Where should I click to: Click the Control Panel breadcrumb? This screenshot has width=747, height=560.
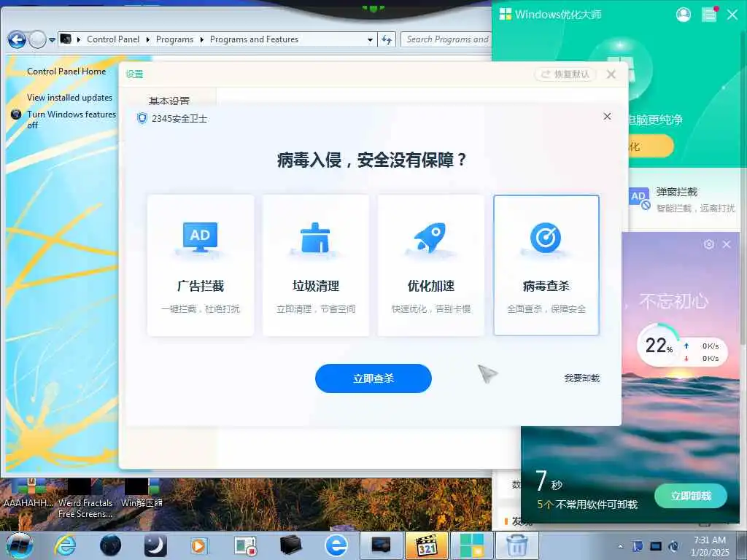click(x=113, y=39)
